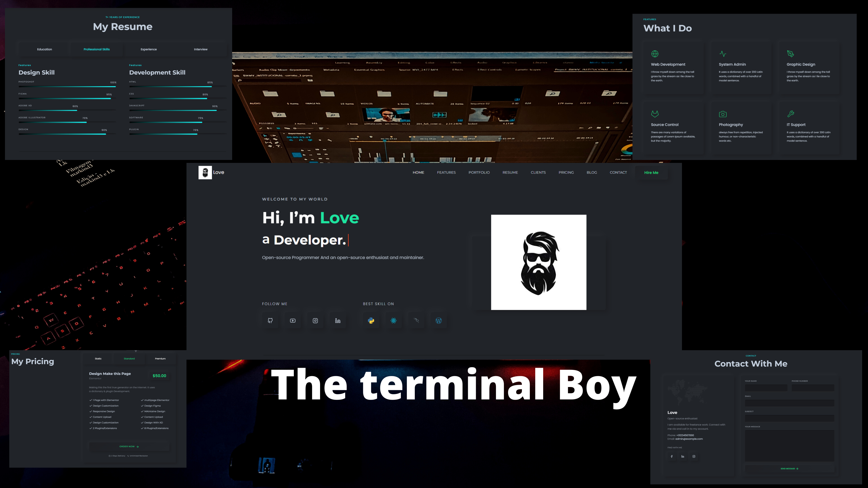
Task: Toggle the Premium pricing plan
Action: click(x=160, y=359)
